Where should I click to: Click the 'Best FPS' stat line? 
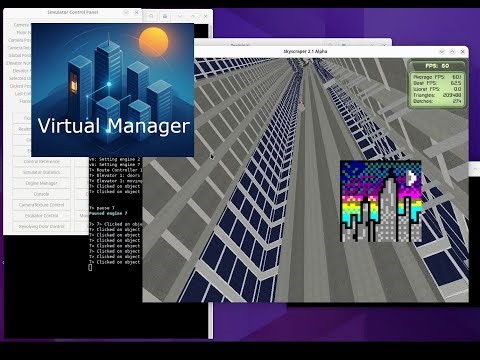[437, 83]
